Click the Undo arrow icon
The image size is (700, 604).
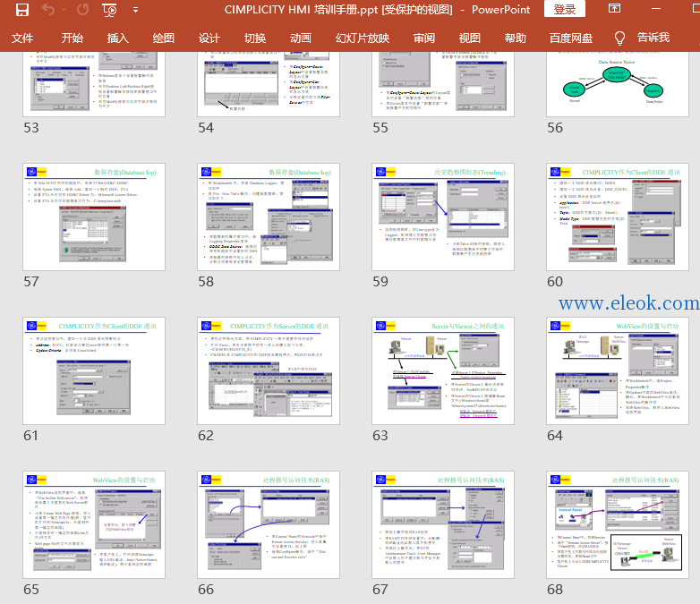pos(48,9)
